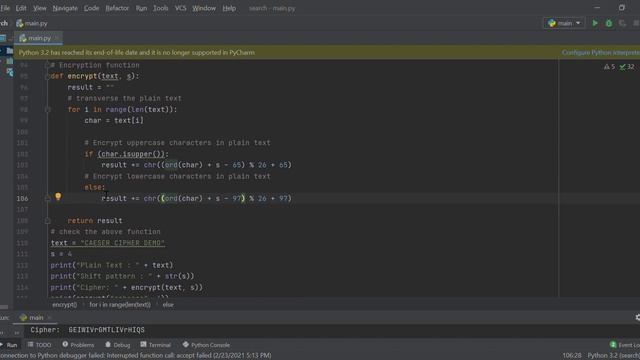This screenshot has height=360, width=640.
Task: Start debugging with the green bug icon
Action: [x=609, y=23]
